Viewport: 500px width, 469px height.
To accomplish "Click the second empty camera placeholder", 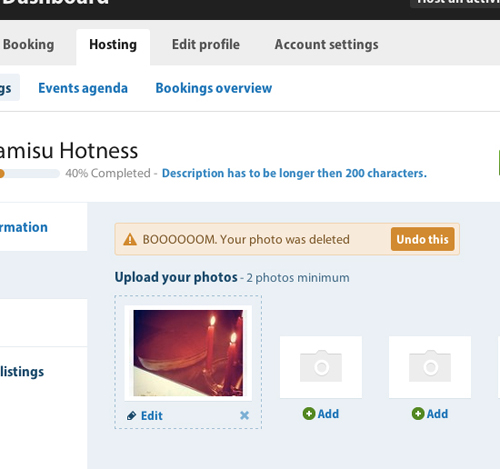I will [430, 367].
